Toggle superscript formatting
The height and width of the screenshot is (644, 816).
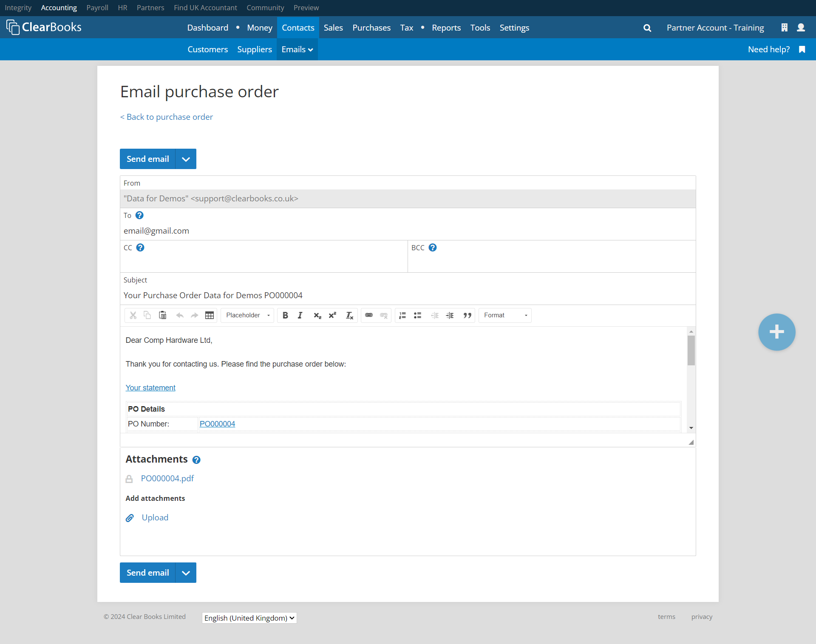pyautogui.click(x=332, y=315)
